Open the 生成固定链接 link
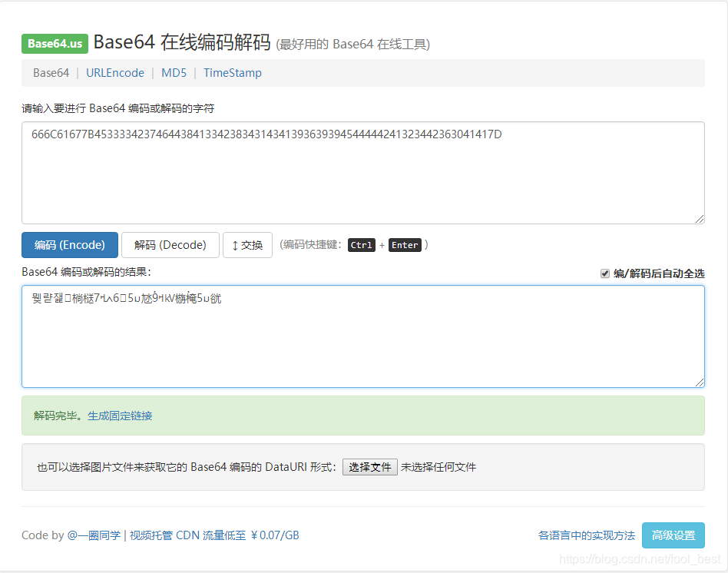The height and width of the screenshot is (573, 728). tap(120, 416)
